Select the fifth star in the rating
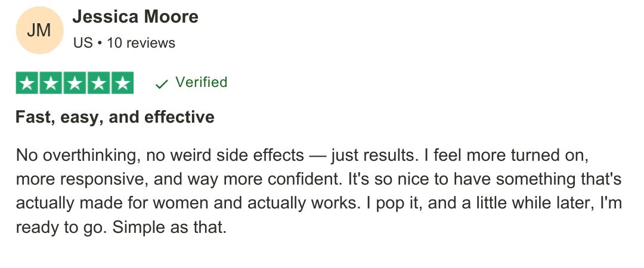The height and width of the screenshot is (268, 644). (122, 83)
